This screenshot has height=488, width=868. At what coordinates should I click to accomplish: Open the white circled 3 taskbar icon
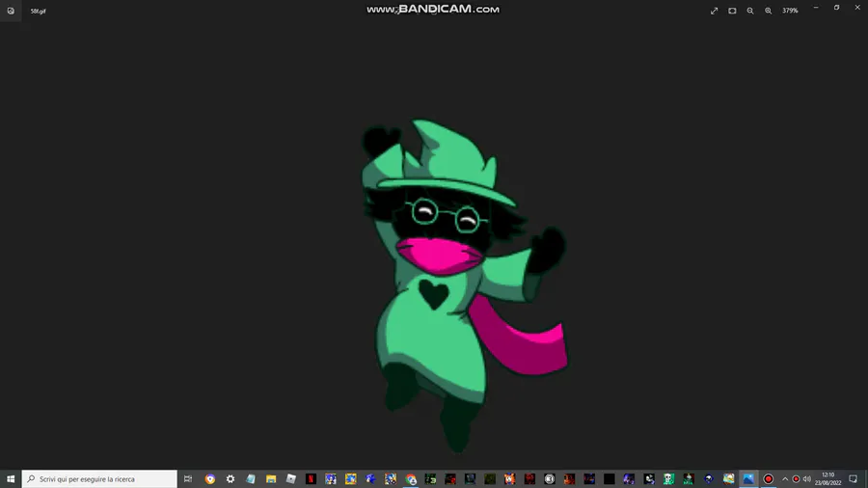click(x=549, y=479)
